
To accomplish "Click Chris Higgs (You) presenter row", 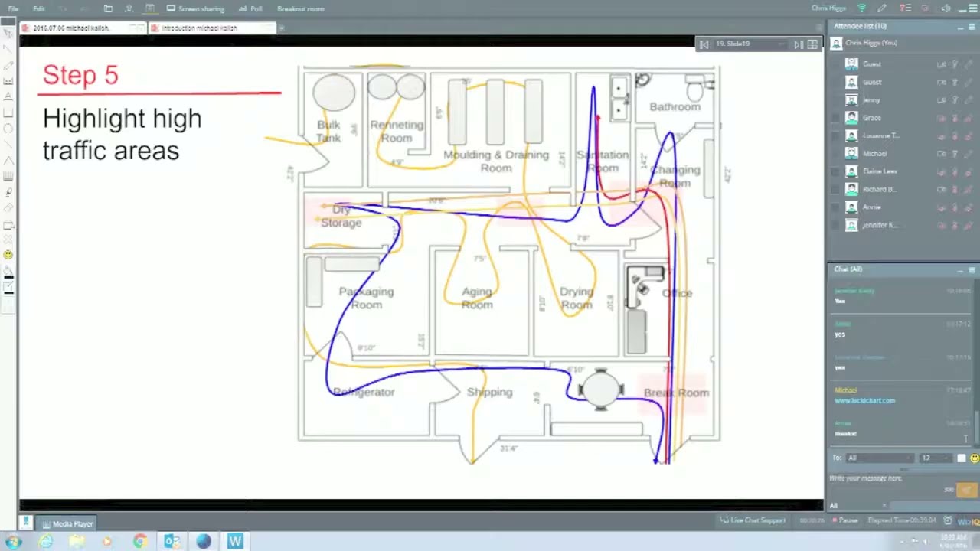I will pyautogui.click(x=902, y=43).
